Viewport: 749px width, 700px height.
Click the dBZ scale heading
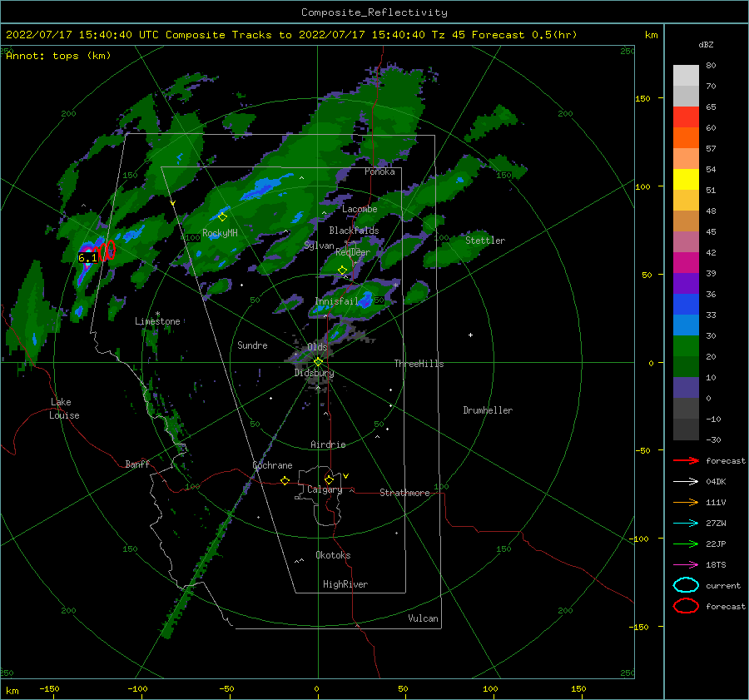(x=706, y=45)
